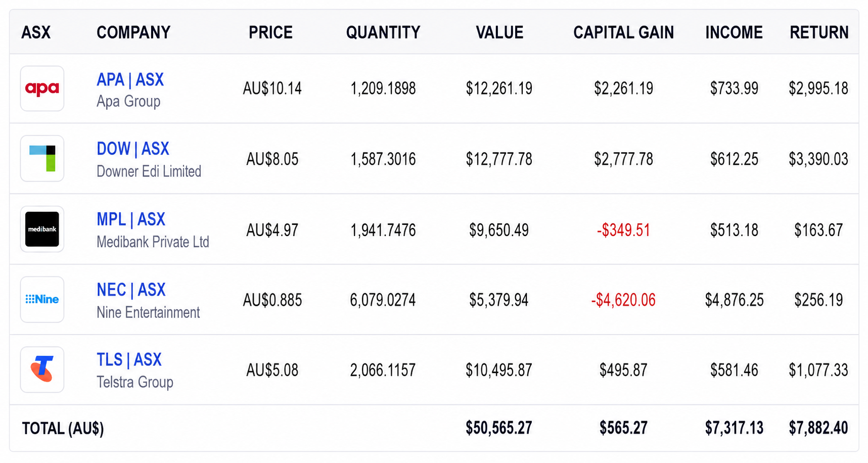This screenshot has width=868, height=463.
Task: Click the Downer Edi logo icon
Action: 42,158
